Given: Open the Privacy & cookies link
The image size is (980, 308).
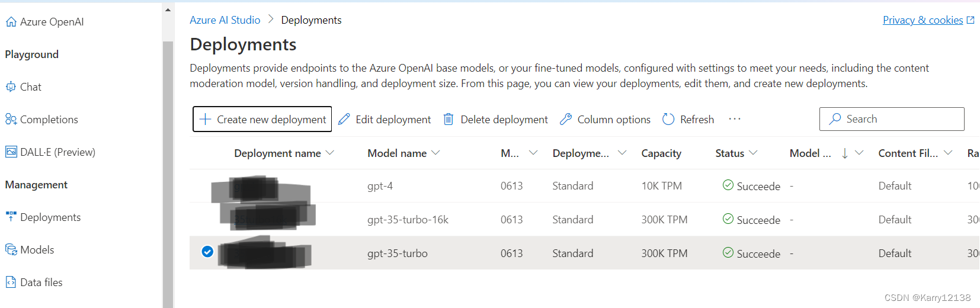Looking at the screenshot, I should pyautogui.click(x=923, y=20).
